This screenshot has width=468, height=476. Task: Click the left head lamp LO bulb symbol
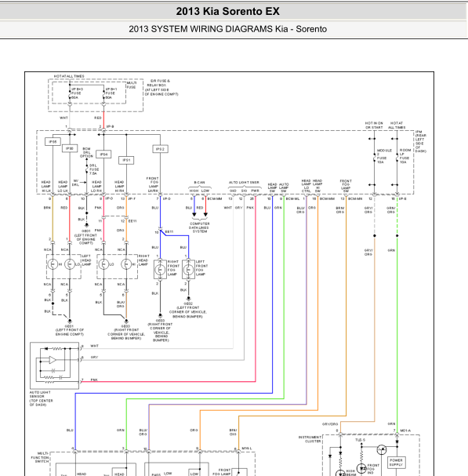pos(70,264)
